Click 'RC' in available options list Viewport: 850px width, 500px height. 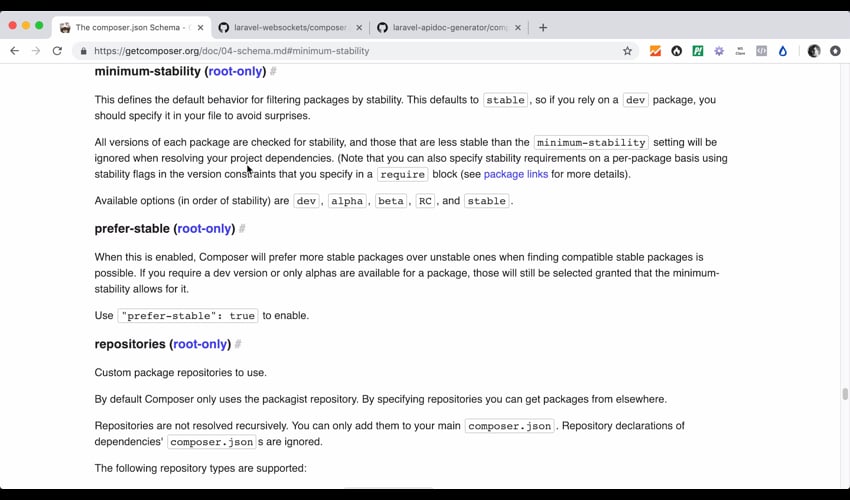point(425,201)
